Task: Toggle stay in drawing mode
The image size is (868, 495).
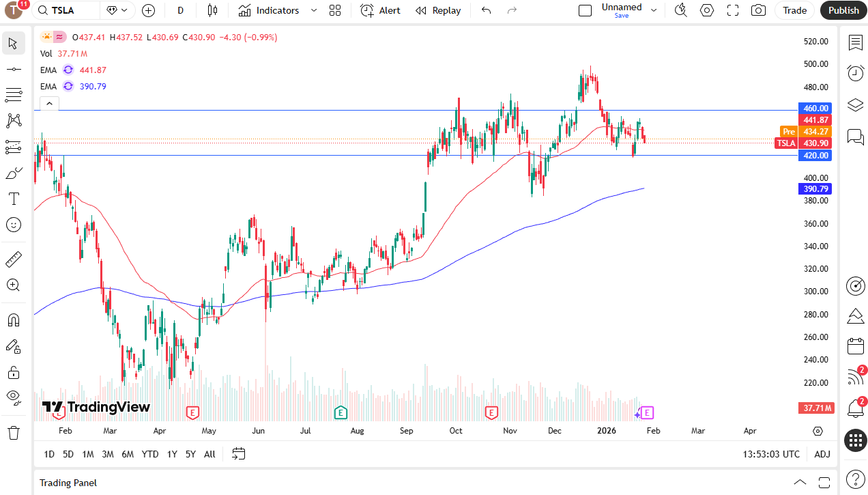Action: (x=13, y=346)
